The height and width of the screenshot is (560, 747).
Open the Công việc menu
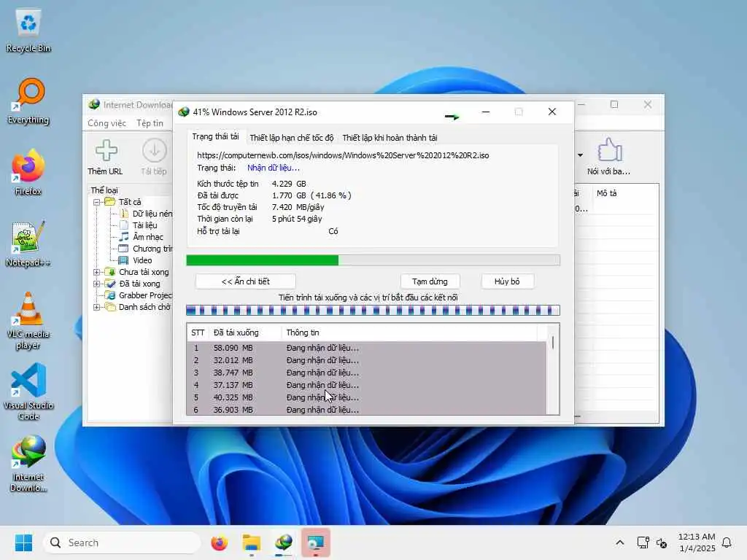tap(107, 122)
